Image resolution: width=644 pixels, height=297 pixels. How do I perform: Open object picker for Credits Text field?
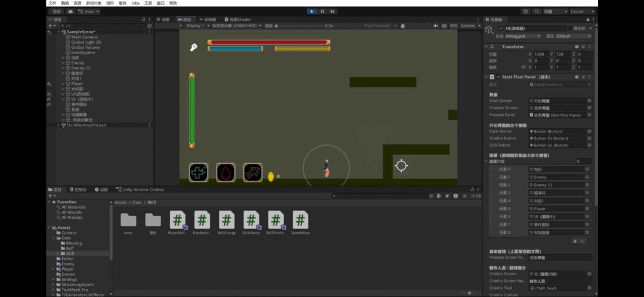coord(589,288)
